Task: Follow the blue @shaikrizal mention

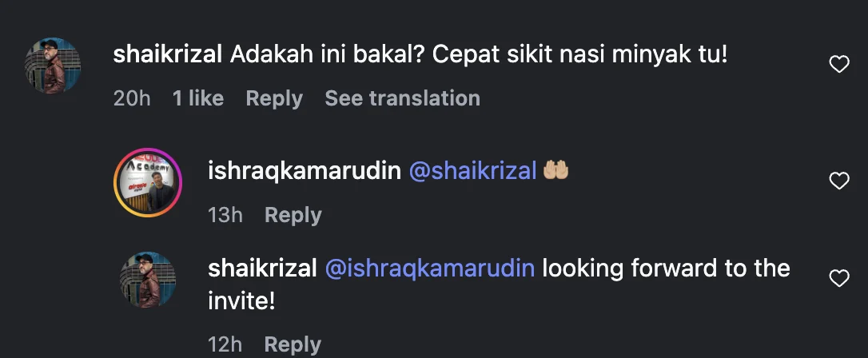Action: click(x=472, y=171)
